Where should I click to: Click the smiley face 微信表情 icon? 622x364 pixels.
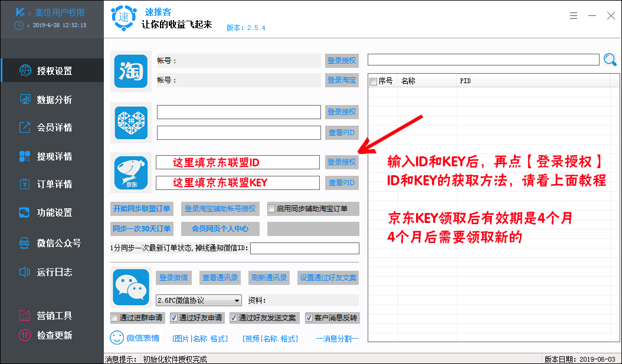(117, 337)
